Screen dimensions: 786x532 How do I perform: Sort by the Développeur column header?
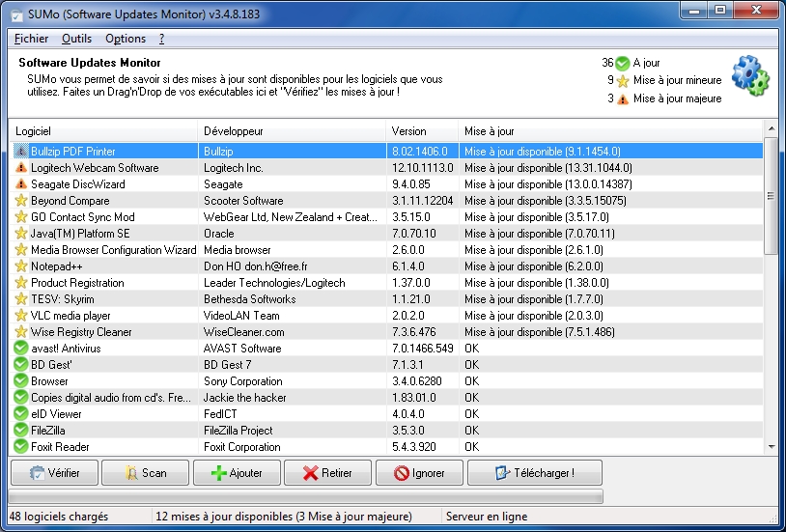point(292,131)
